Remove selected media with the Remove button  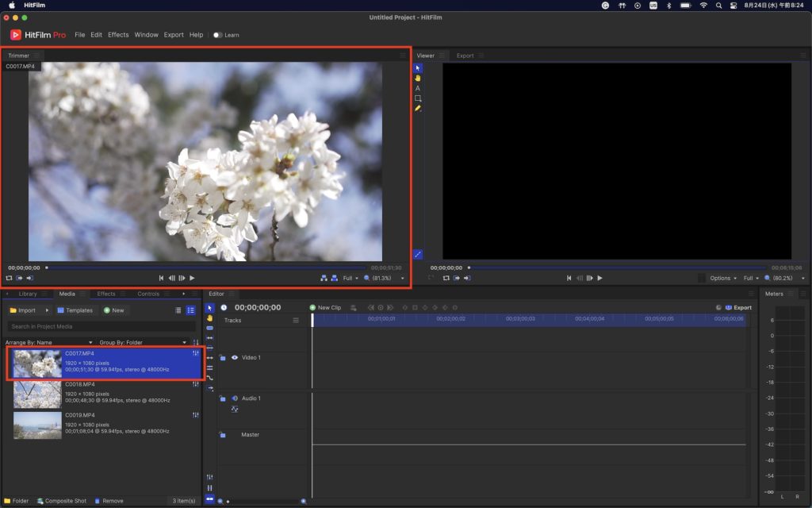[x=109, y=501]
